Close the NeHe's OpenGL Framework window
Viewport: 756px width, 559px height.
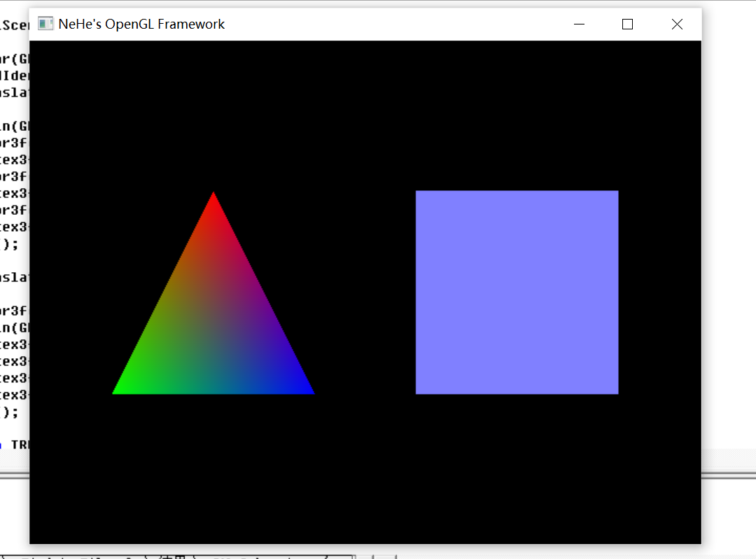[x=677, y=24]
